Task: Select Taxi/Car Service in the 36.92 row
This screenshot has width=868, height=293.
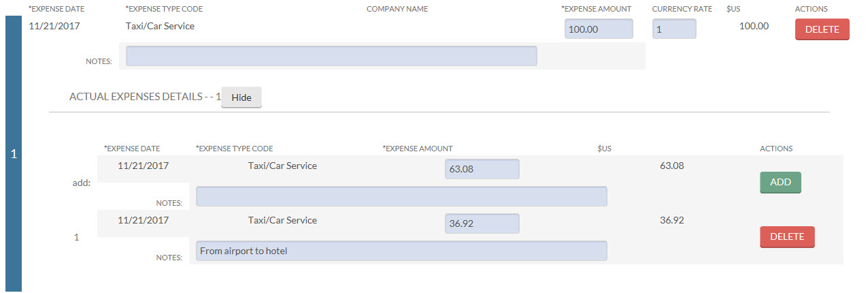Action: click(282, 220)
